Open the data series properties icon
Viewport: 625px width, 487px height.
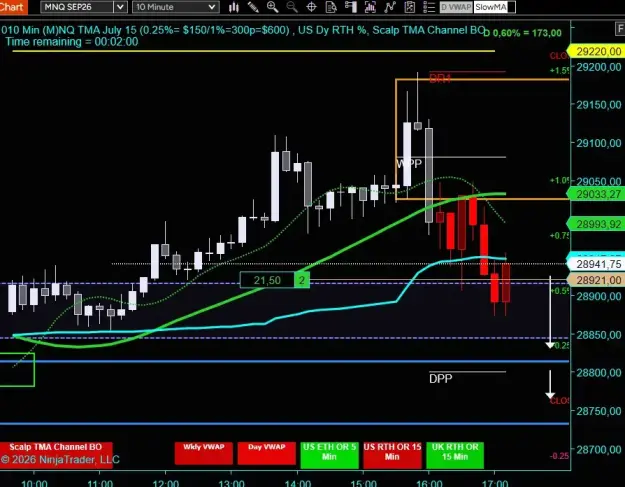pos(331,7)
